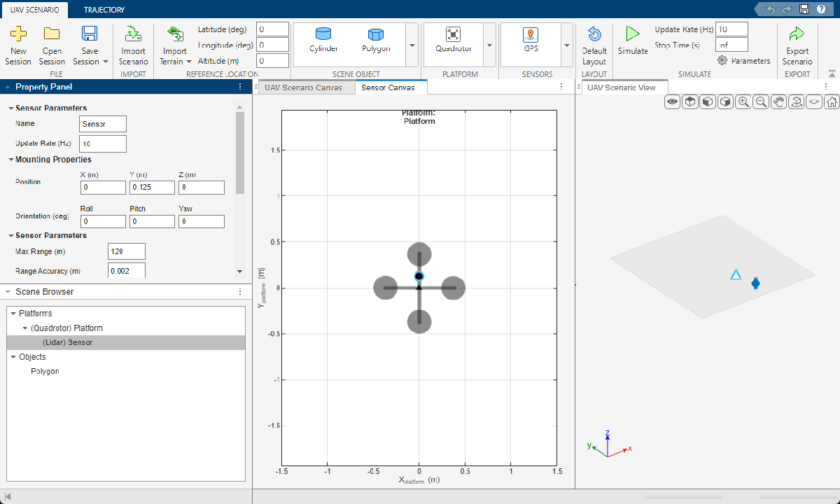Add a Cylinder scene object
840x504 pixels.
coord(323,39)
